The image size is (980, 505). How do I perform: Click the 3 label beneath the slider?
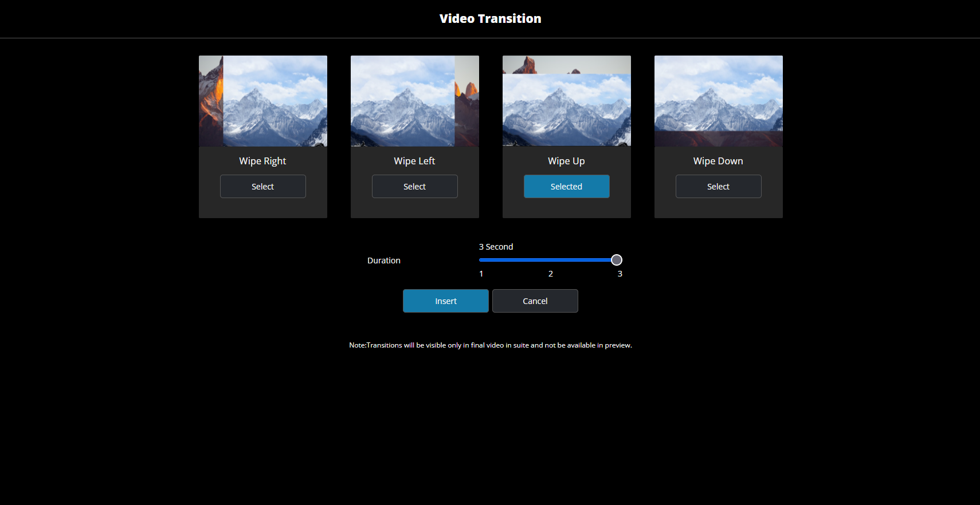[x=620, y=274]
